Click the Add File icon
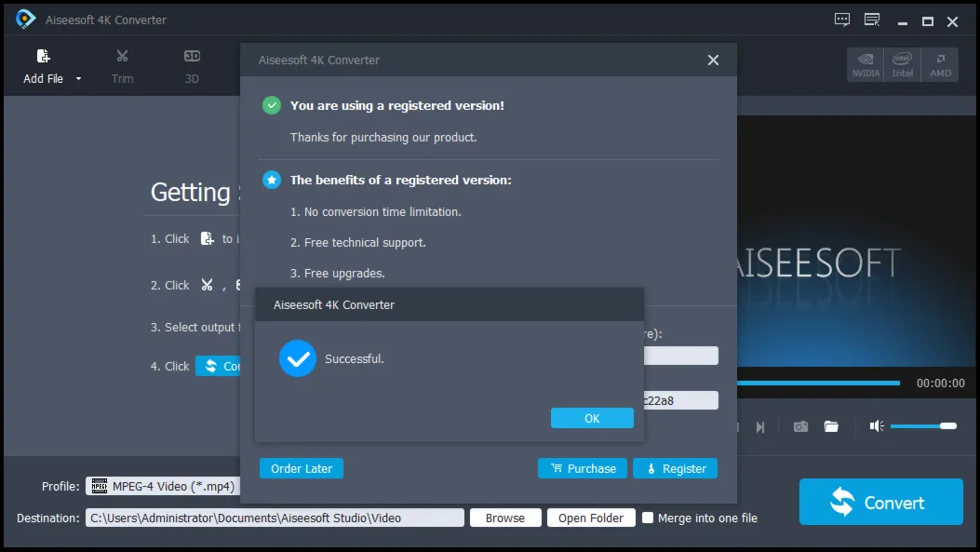This screenshot has height=552, width=980. 43,57
